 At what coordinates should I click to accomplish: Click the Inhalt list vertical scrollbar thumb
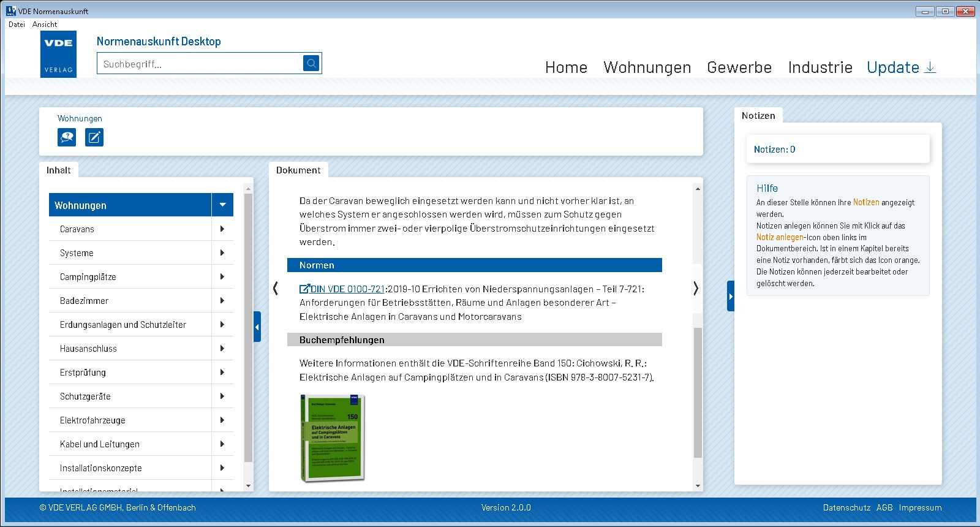[x=248, y=328]
